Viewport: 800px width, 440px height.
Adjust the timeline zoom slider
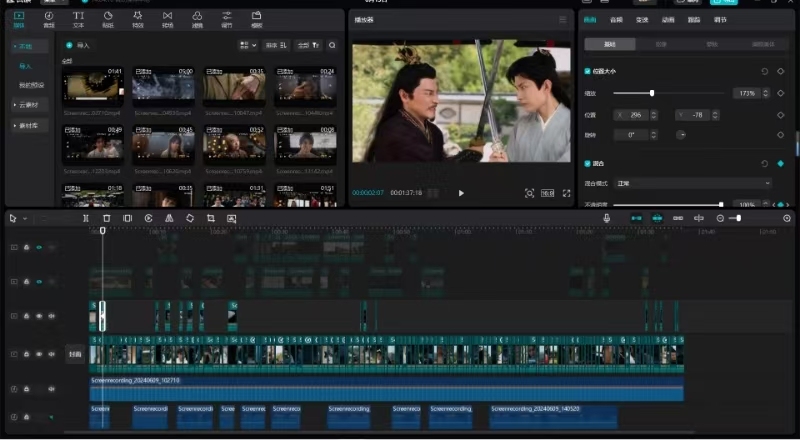(738, 218)
